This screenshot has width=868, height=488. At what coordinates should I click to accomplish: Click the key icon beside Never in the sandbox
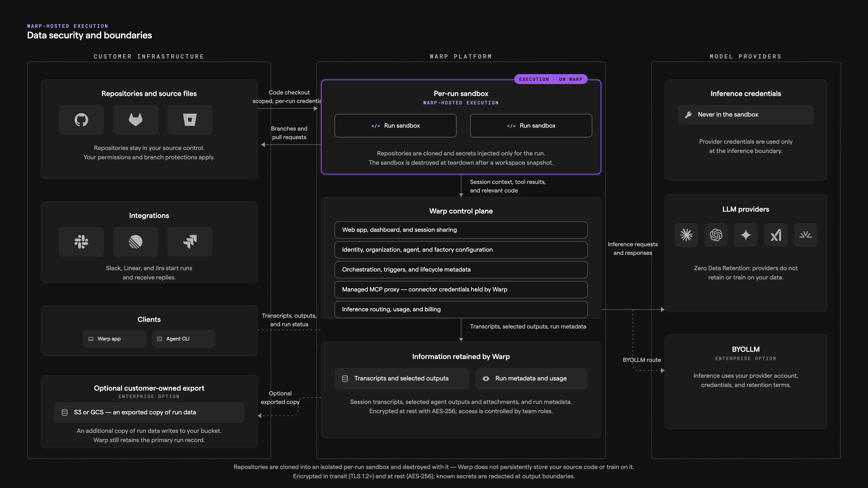688,115
